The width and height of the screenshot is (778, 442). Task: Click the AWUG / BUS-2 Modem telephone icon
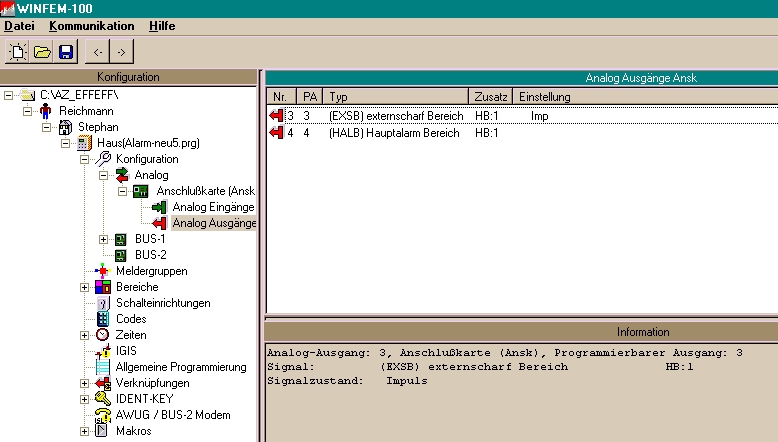(x=102, y=415)
